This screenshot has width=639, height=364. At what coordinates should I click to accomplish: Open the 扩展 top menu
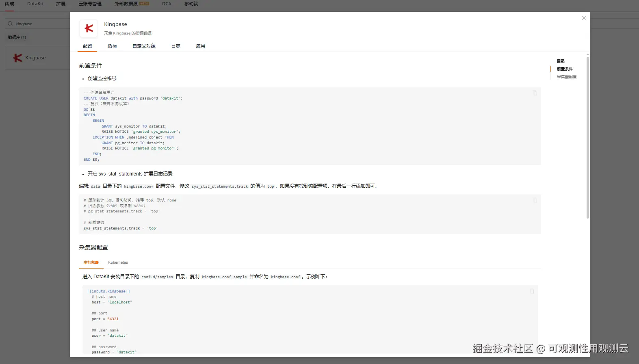coord(61,4)
